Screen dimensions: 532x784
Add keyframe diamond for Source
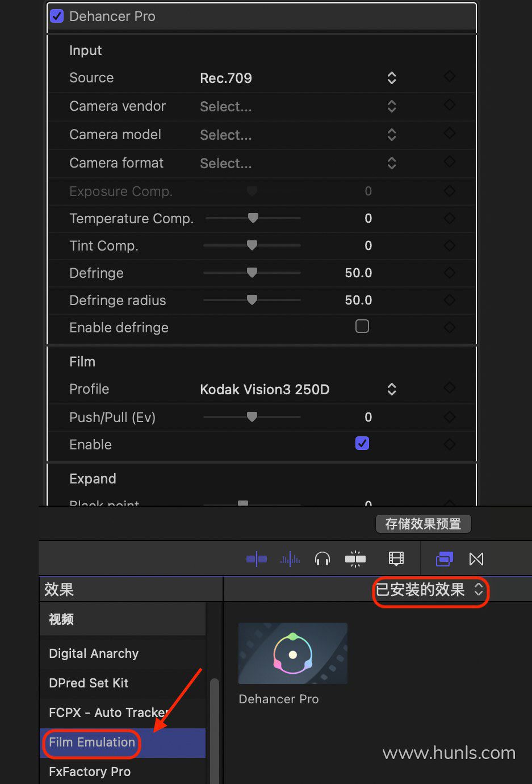(450, 76)
